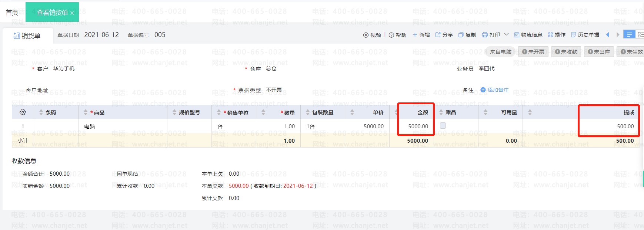Sort by the 条码 column
The image size is (644, 230).
41,112
